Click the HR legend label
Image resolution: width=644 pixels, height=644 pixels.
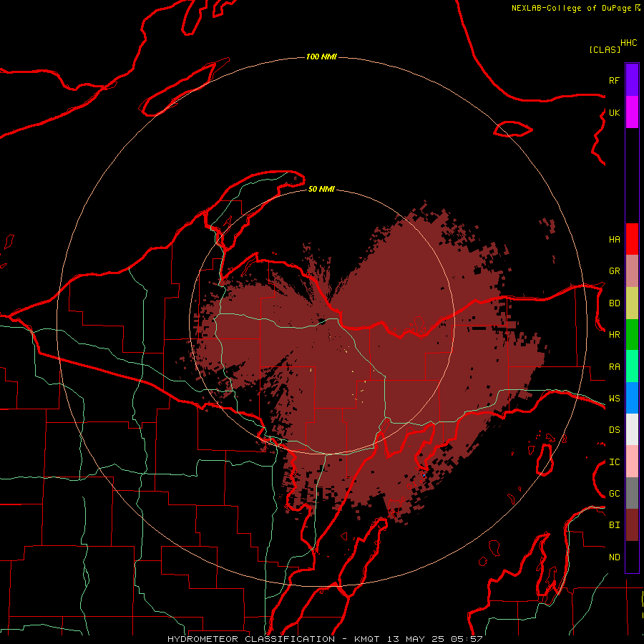(614, 334)
